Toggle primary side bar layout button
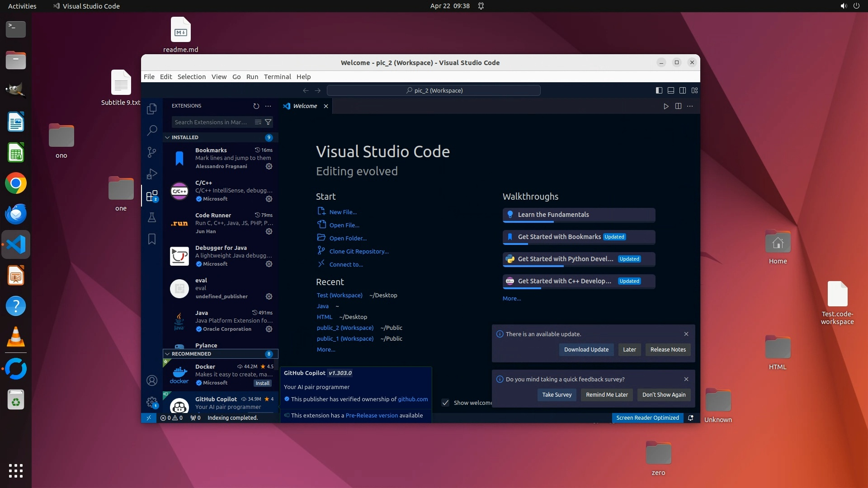This screenshot has height=488, width=868. tap(659, 90)
